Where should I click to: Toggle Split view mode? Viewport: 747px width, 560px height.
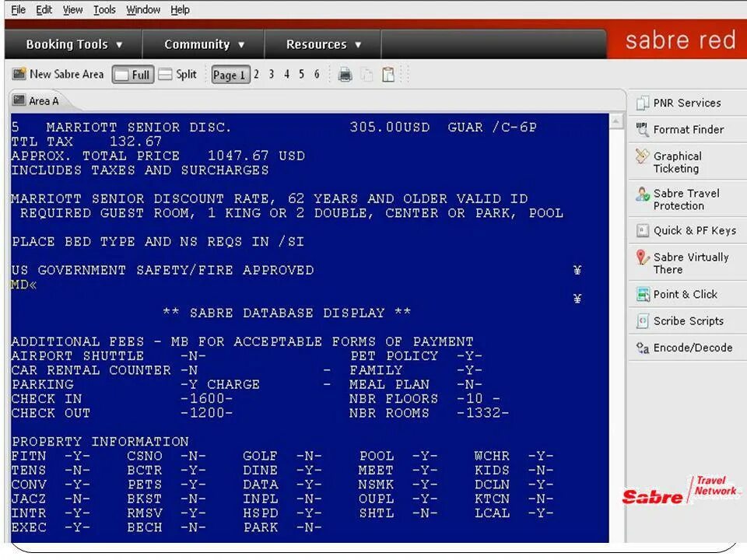click(x=177, y=75)
